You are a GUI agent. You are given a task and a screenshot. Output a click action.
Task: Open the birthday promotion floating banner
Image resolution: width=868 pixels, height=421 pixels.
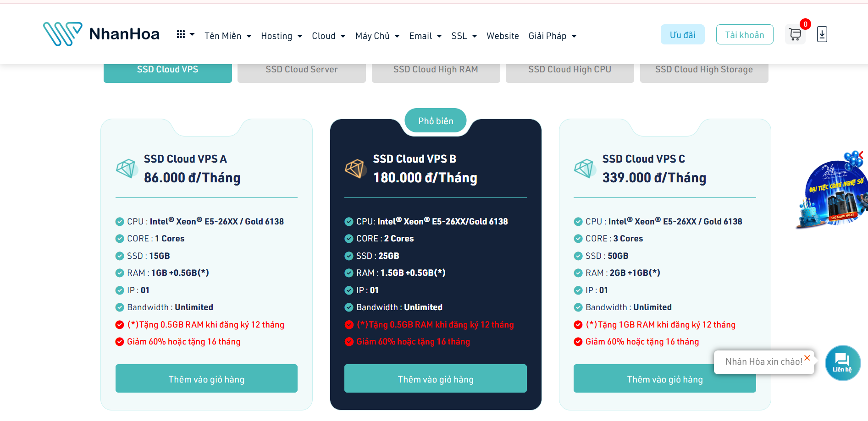pos(832,192)
